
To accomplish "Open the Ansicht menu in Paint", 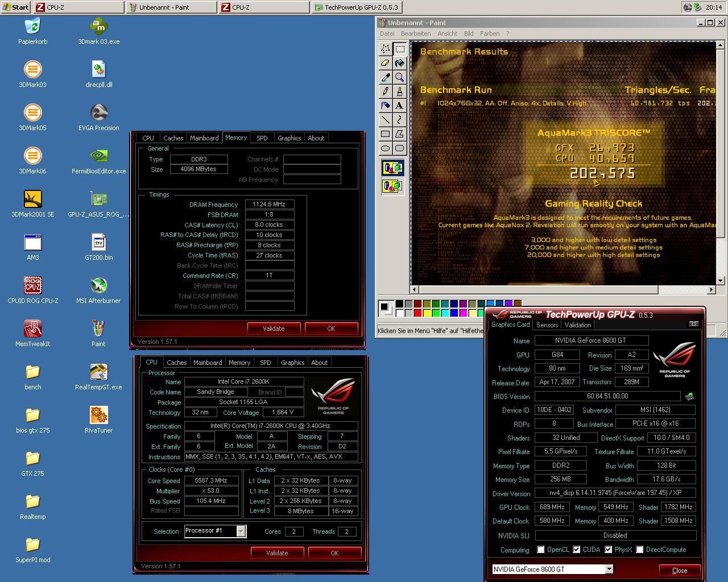I will pyautogui.click(x=447, y=34).
